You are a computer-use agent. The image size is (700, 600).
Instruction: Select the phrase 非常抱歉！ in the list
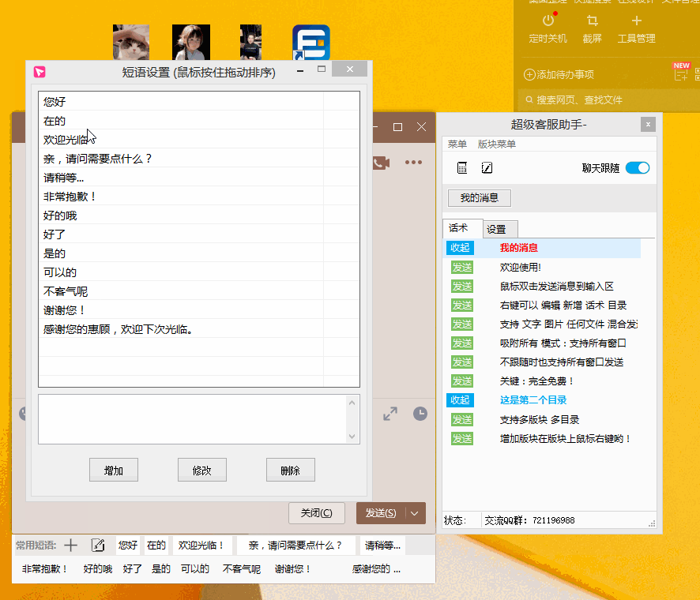70,197
